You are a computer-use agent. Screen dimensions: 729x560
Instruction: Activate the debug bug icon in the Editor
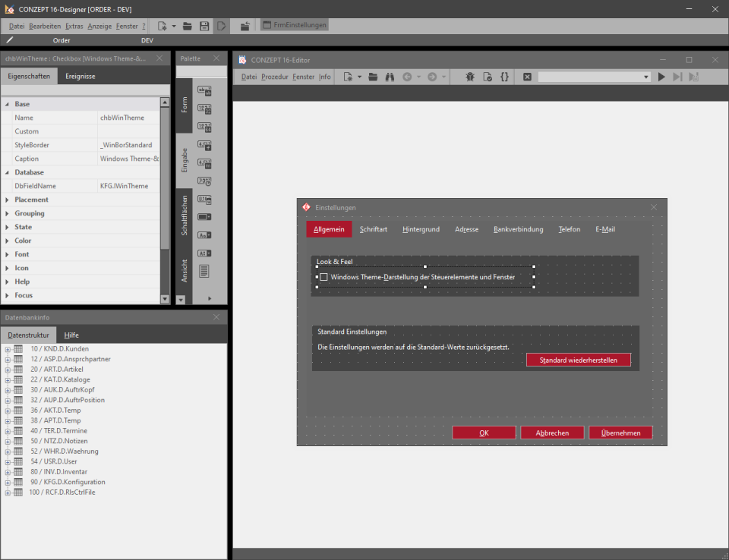tap(470, 76)
